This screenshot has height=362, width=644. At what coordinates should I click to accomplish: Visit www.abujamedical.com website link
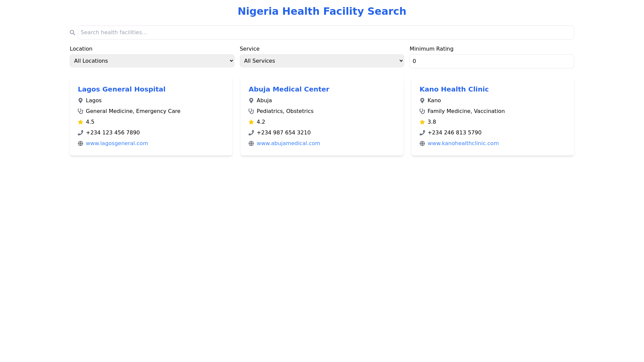tap(288, 143)
